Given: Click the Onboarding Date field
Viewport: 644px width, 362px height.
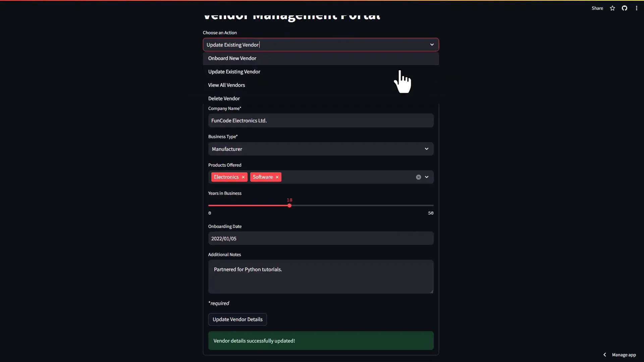Looking at the screenshot, I should [321, 238].
